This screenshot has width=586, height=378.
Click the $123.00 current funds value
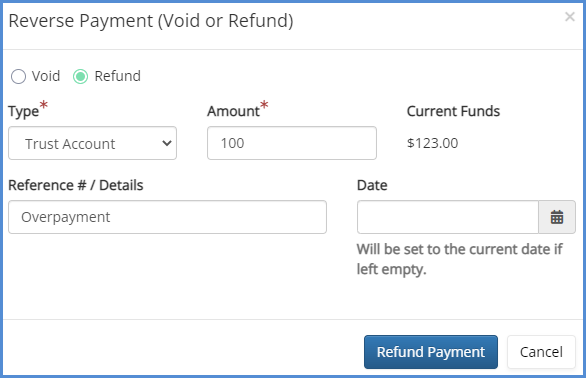pos(432,143)
